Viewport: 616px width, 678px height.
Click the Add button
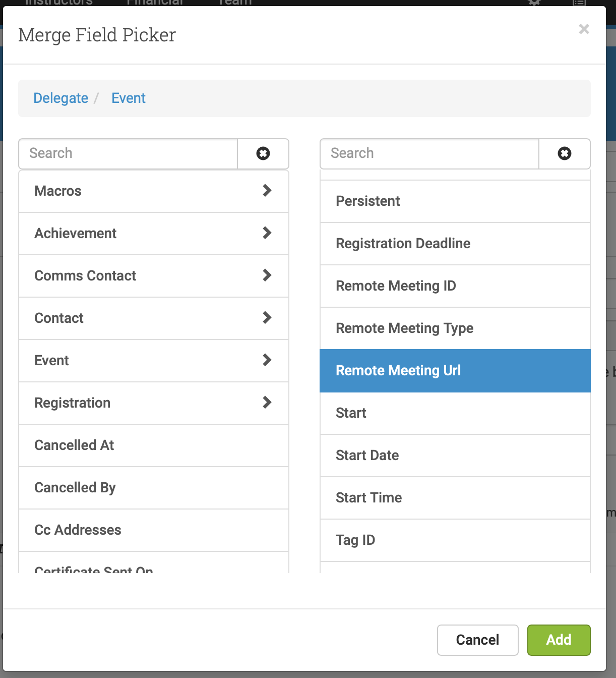tap(559, 640)
